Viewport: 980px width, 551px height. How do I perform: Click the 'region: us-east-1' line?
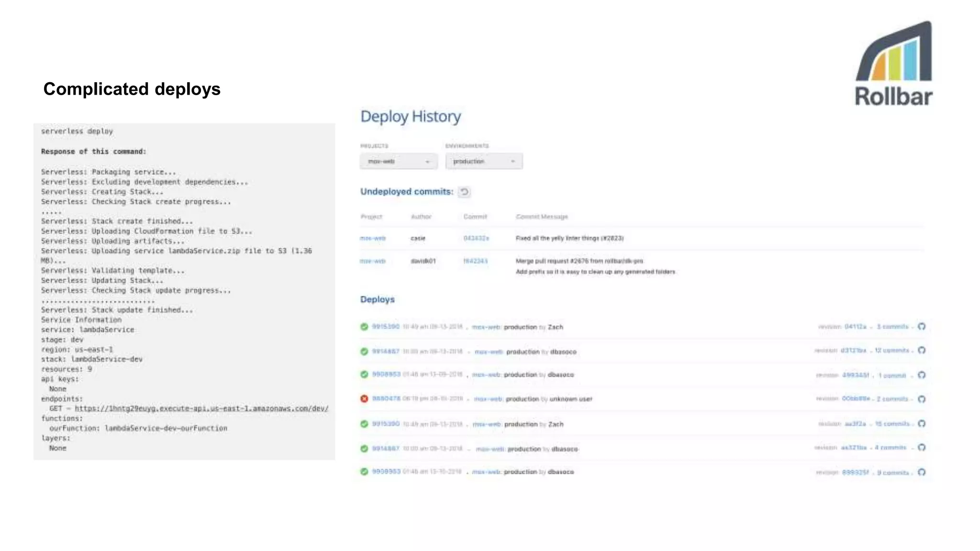[77, 350]
